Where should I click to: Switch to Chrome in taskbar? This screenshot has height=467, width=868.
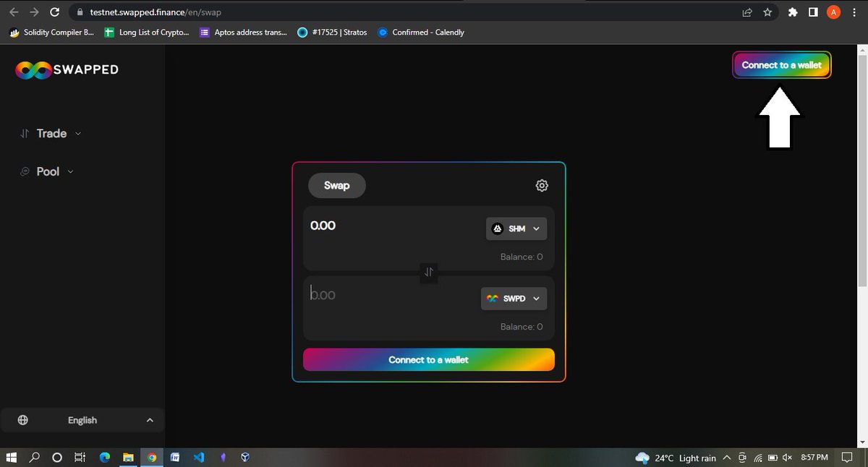pos(152,458)
